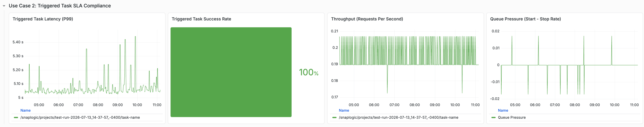The height and width of the screenshot is (127, 644).
Task: Click the -0.02 axis label in Queue Pressure
Action: [495, 99]
